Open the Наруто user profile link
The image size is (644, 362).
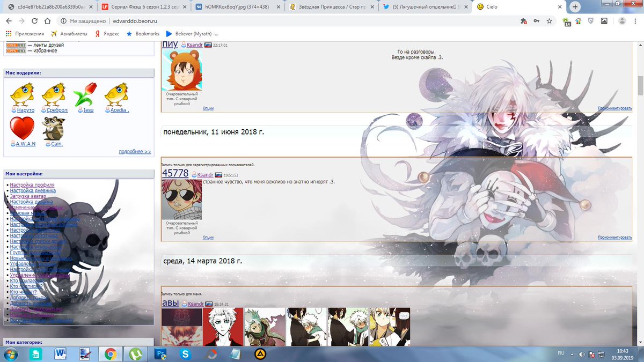[25, 110]
